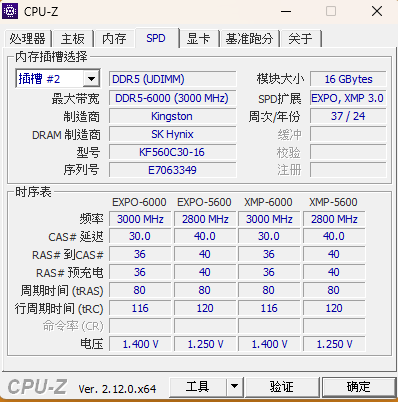Click the EXPO-5600 tRAS value 80

(x=205, y=290)
